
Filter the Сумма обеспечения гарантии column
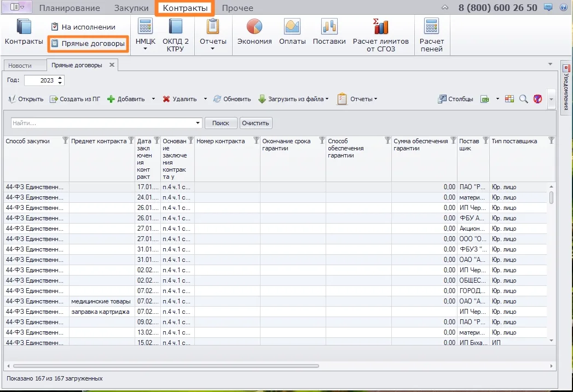coord(453,141)
